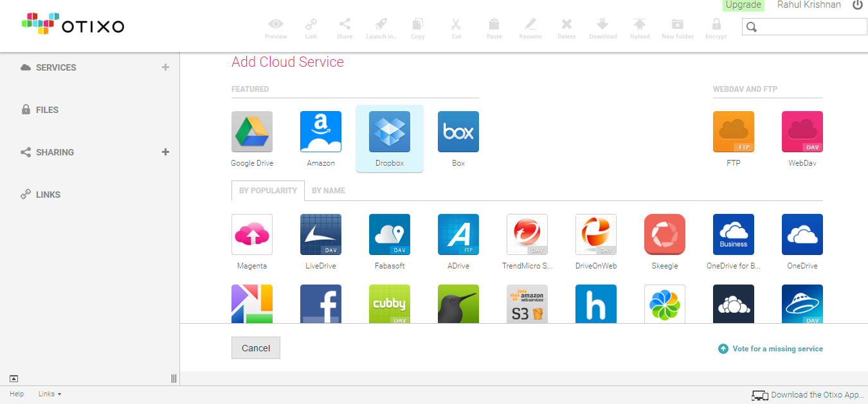Switch to the By Popularity tab

point(268,191)
